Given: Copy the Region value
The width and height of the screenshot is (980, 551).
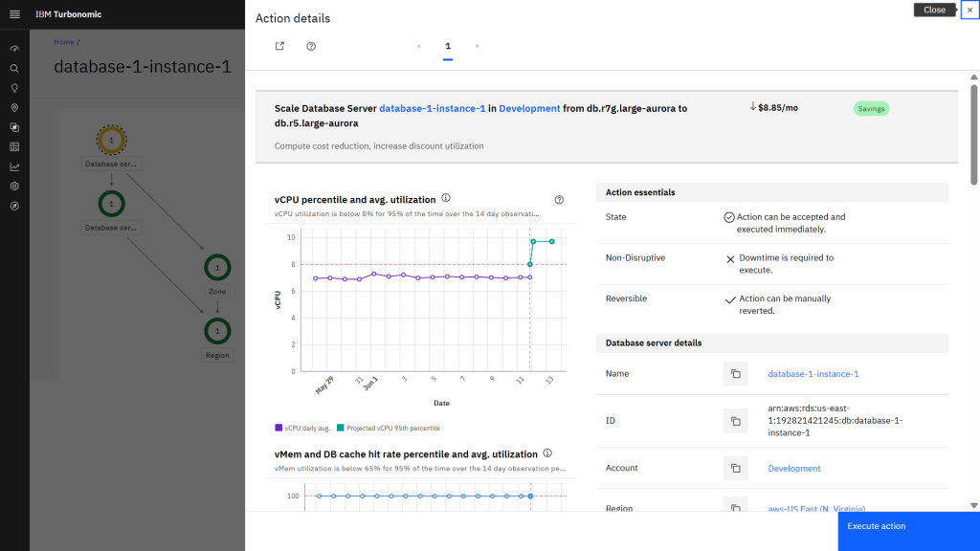Looking at the screenshot, I should (x=736, y=507).
